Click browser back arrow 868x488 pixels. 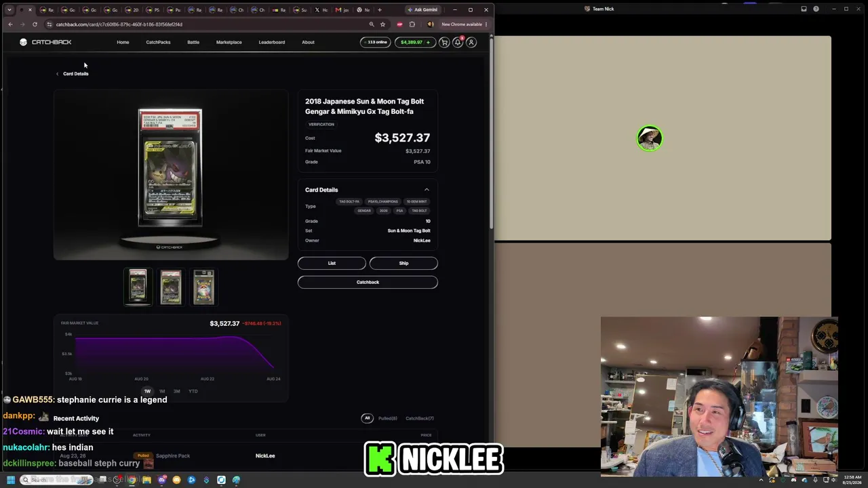coord(10,24)
